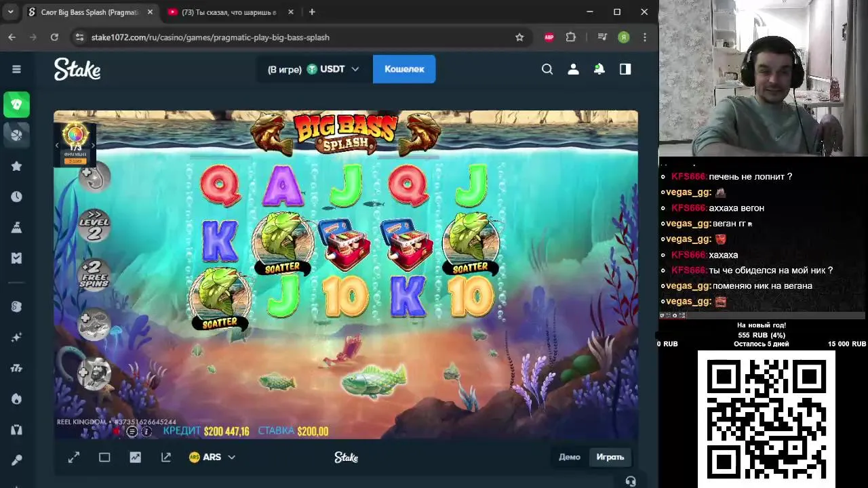
Task: Toggle the right side panel icon
Action: coord(625,69)
